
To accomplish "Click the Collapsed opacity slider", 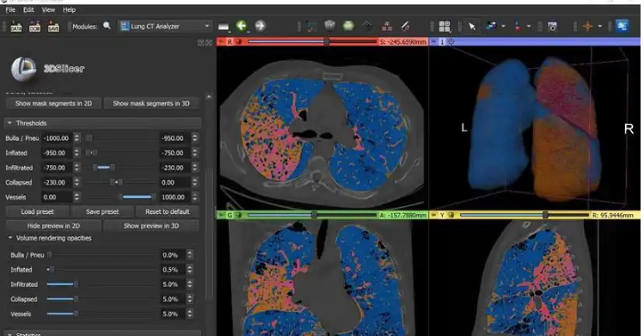I will coord(102,299).
